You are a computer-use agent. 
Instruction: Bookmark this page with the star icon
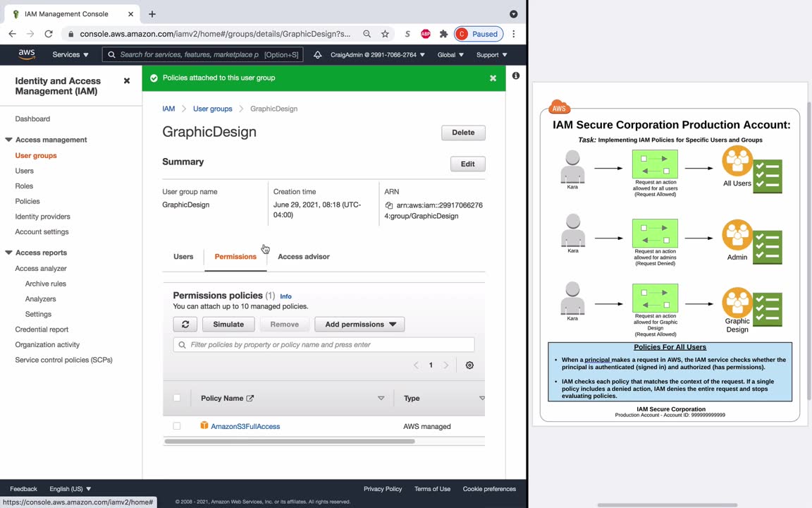385,34
